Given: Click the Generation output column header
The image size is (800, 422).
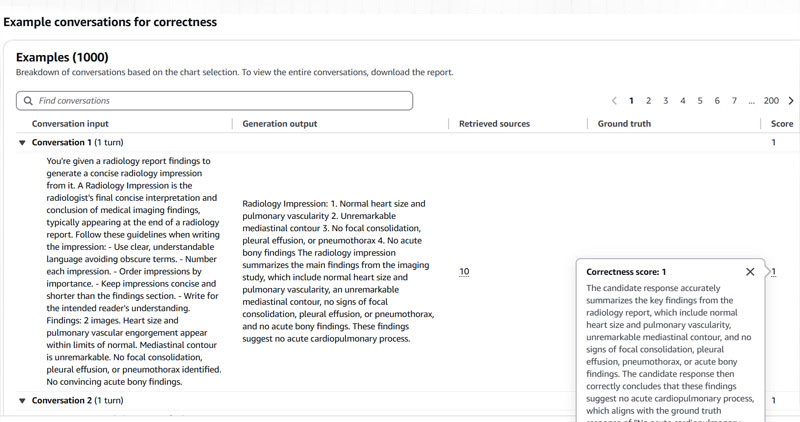Looking at the screenshot, I should coord(279,124).
